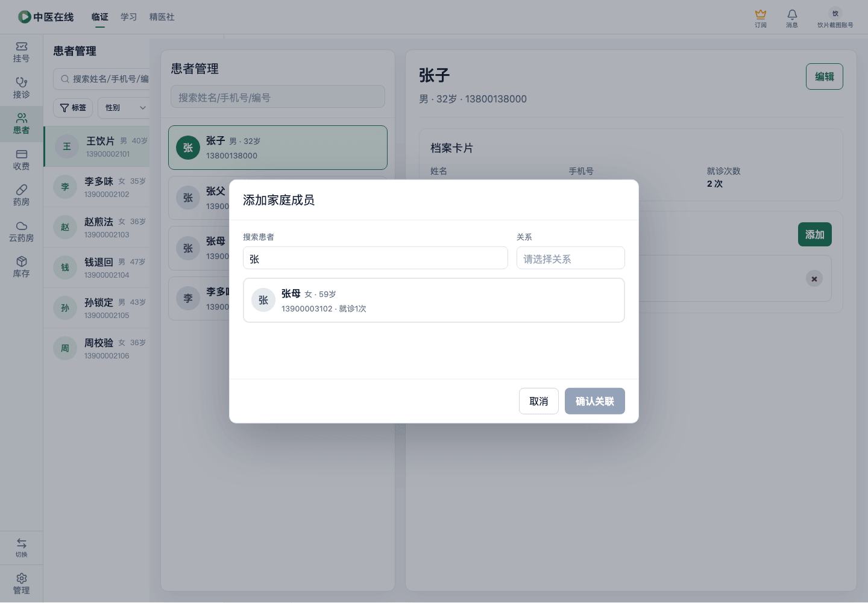The height and width of the screenshot is (603, 868).
Task: Select patient 孙锁定 name
Action: click(x=99, y=302)
